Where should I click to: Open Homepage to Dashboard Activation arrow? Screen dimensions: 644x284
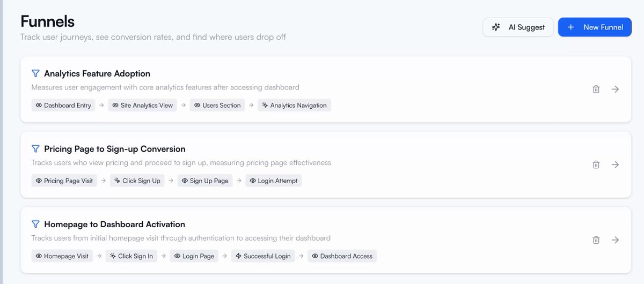(616, 240)
